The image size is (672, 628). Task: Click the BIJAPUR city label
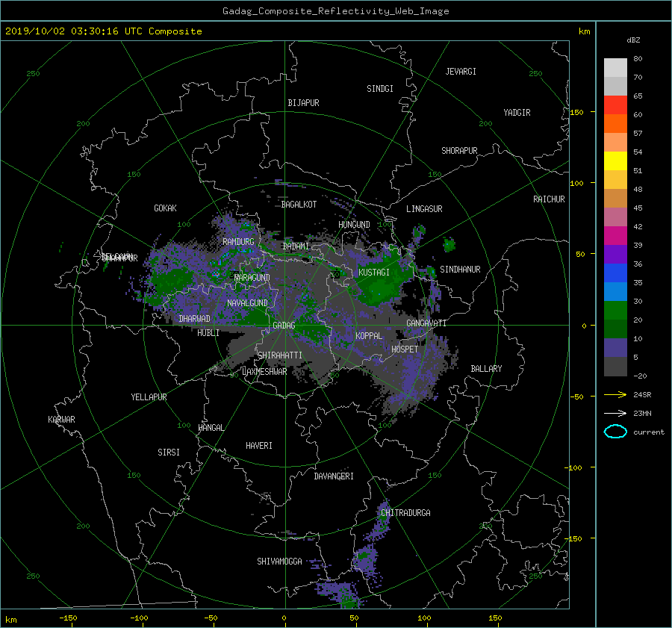(x=303, y=103)
